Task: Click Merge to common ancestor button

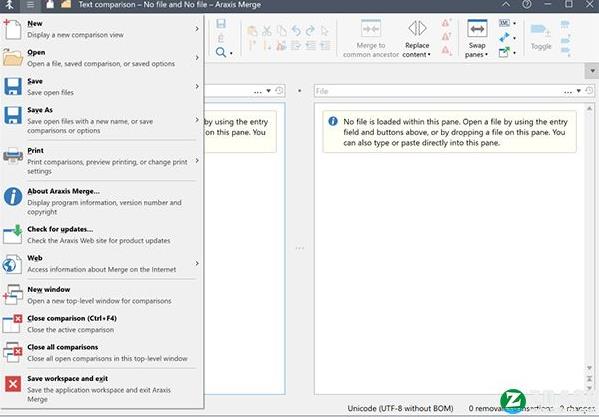Action: (x=371, y=39)
